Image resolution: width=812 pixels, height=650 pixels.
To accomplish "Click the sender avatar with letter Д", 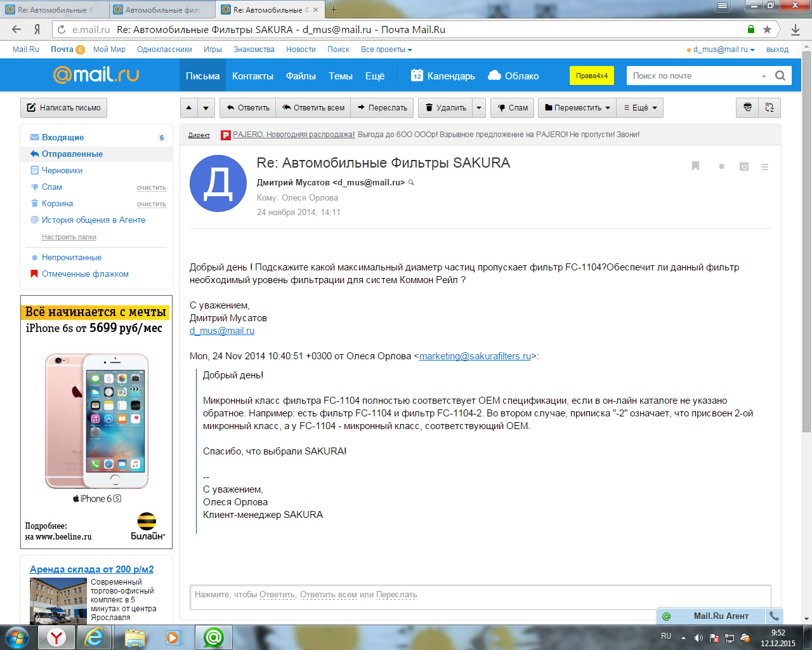I will coord(218,183).
